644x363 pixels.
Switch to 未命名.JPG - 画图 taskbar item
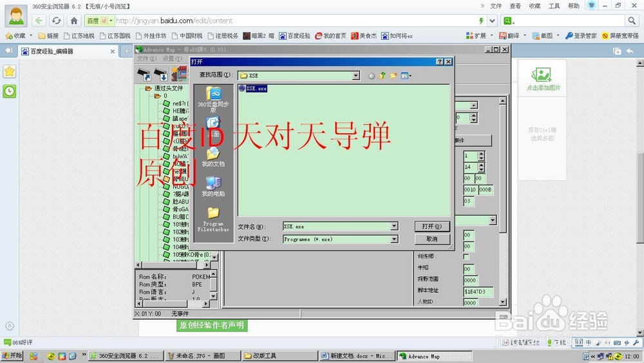click(x=202, y=356)
